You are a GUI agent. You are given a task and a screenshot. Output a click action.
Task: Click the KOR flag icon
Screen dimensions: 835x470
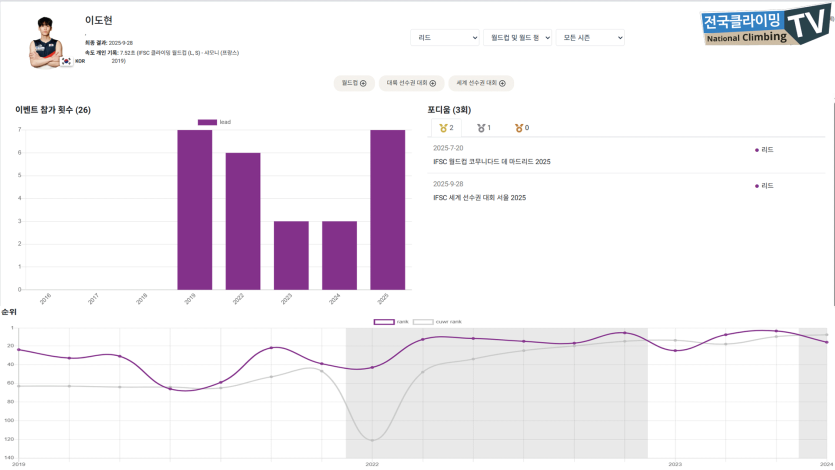click(x=66, y=60)
